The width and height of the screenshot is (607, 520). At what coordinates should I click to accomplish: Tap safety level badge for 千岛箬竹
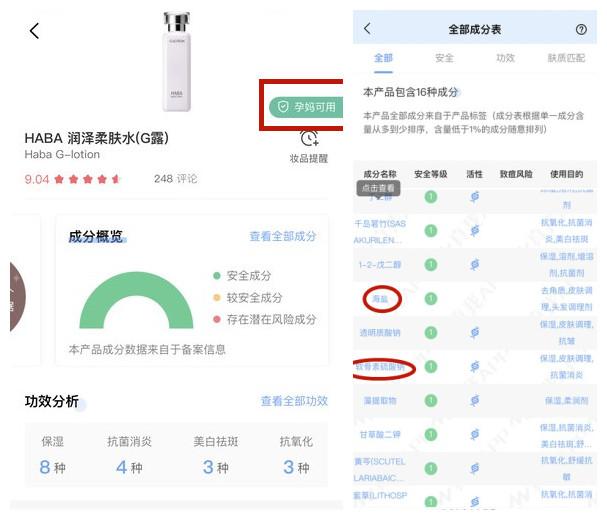pos(430,231)
